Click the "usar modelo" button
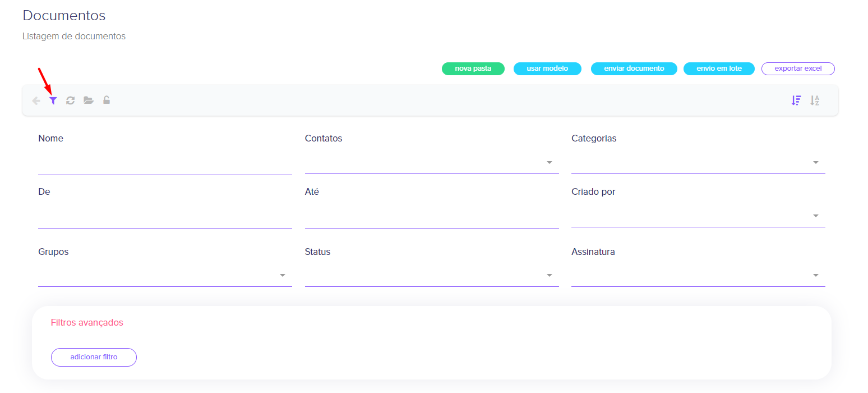The image size is (868, 393). 547,68
